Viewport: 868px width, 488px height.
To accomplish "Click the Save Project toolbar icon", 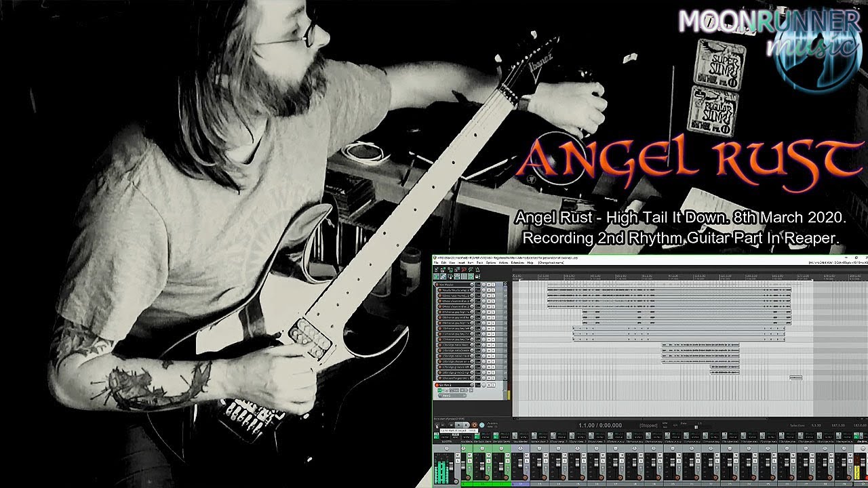I will [450, 270].
